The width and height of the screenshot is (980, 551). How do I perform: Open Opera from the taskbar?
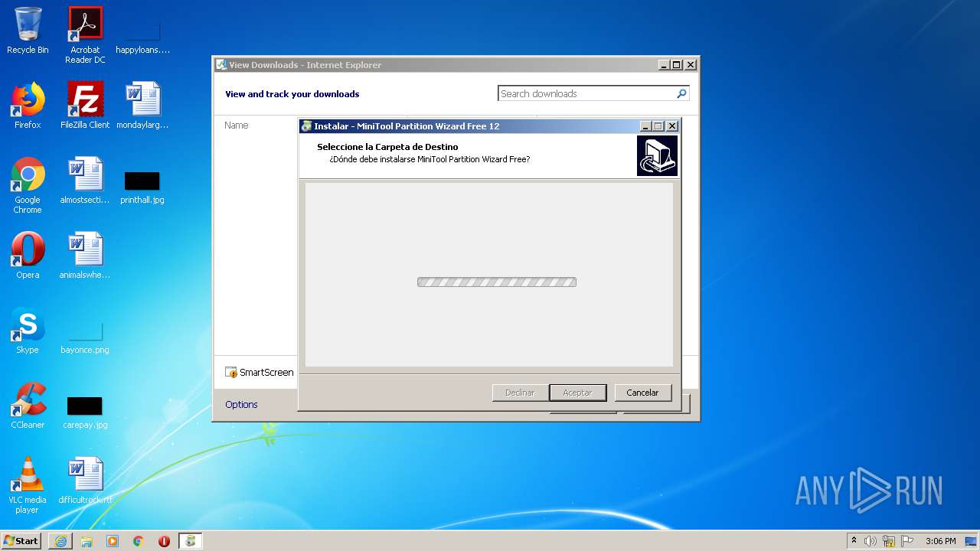tap(164, 541)
